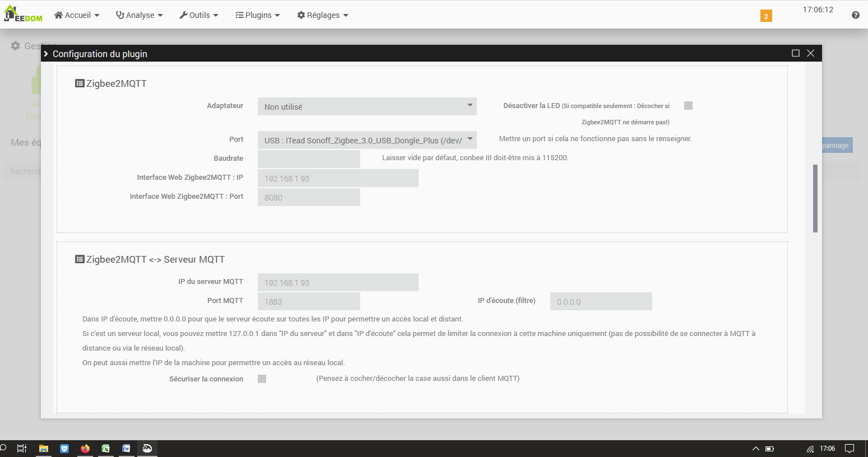Switch to Excel in the taskbar

[x=106, y=449]
